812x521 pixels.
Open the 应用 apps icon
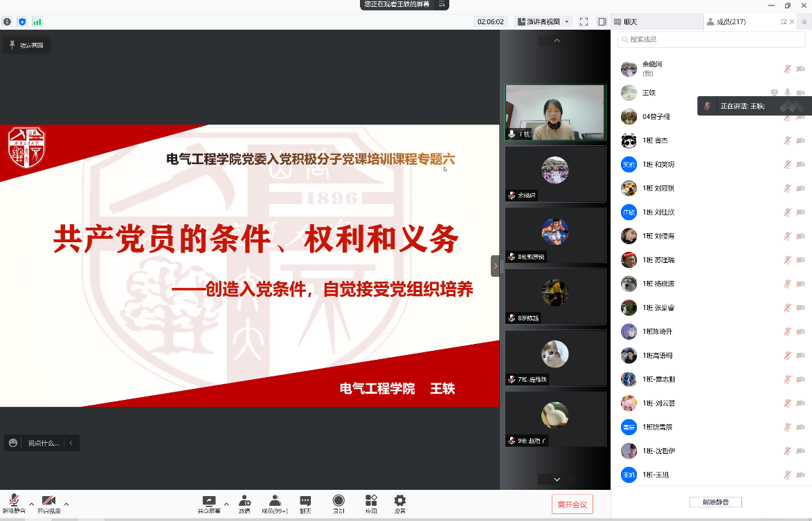[x=371, y=503]
